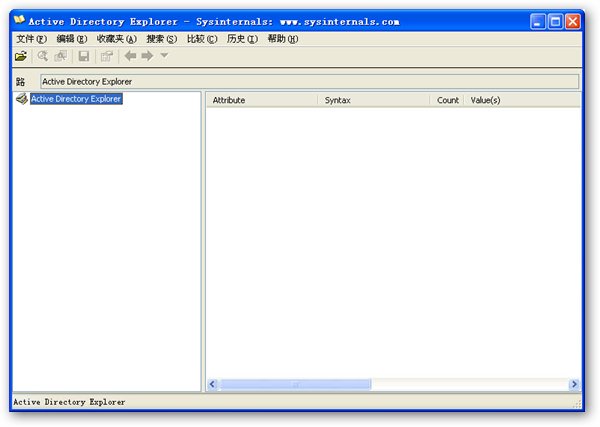The image size is (600, 427).
Task: Open the history dropdown arrow
Action: (x=164, y=55)
